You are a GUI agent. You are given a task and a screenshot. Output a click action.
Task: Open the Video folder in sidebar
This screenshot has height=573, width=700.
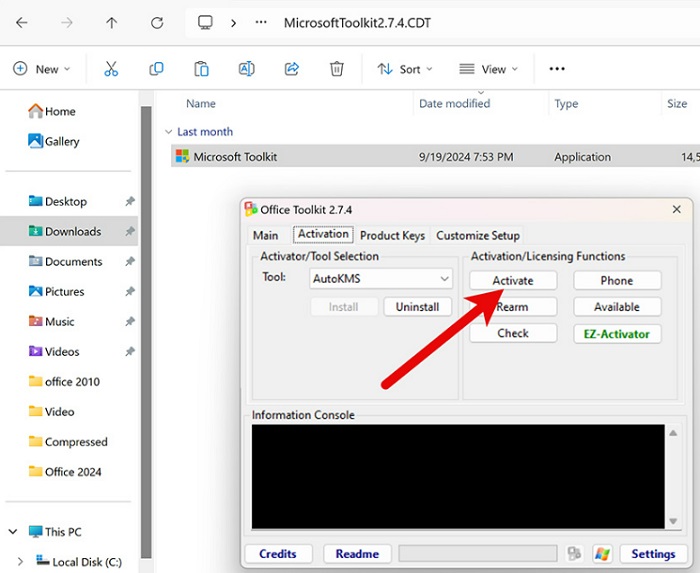[51, 411]
